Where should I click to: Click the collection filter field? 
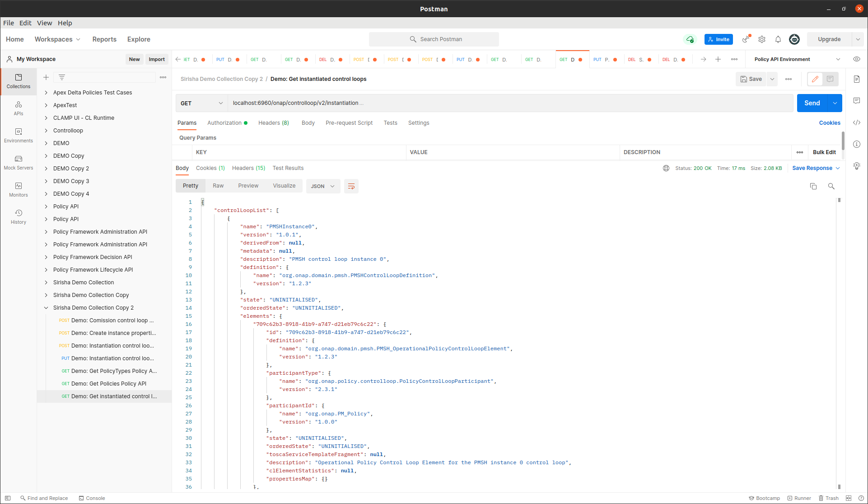click(105, 77)
